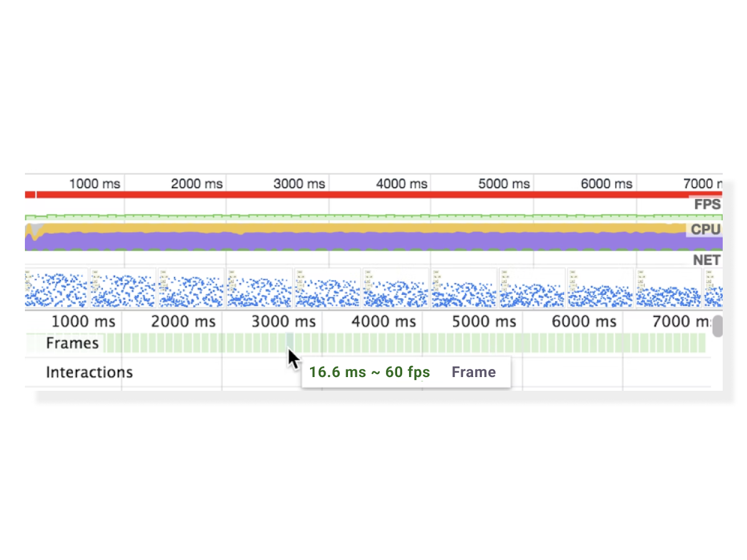Click the Interactions track label

coord(89,372)
